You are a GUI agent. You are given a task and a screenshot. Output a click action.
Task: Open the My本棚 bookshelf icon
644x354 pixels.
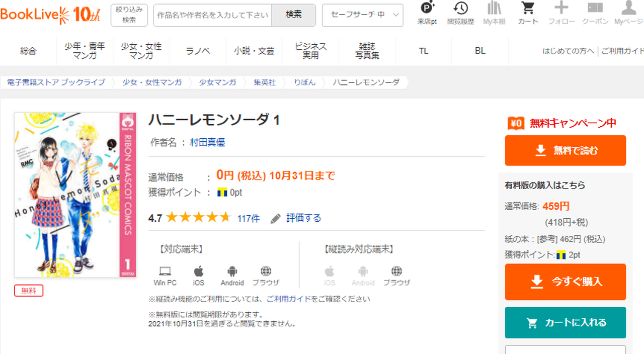[x=494, y=9]
